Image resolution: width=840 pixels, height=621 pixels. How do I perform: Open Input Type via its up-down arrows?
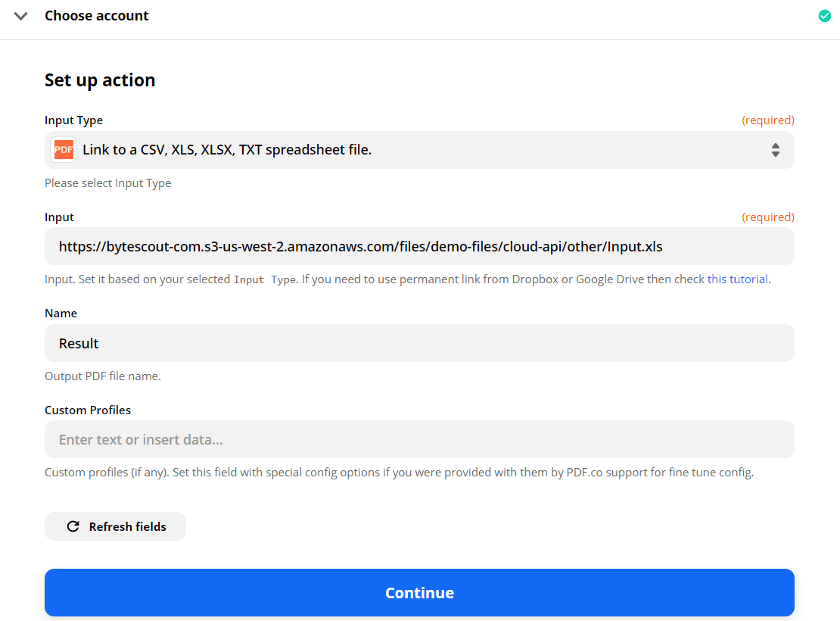pos(775,150)
